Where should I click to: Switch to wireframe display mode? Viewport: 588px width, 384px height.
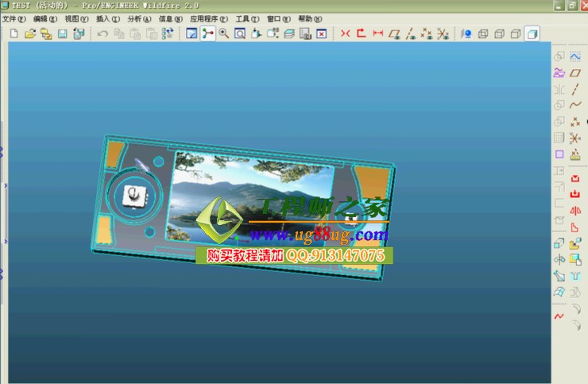(483, 34)
